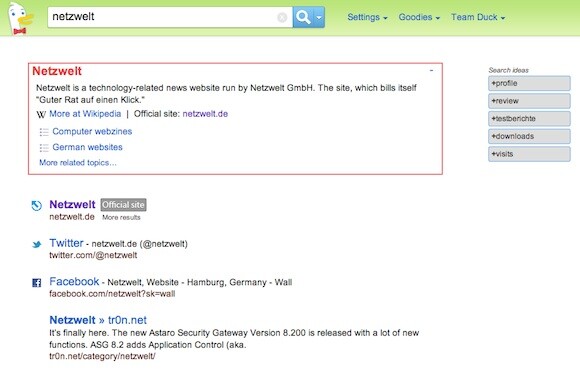Open the Twitter result title
The image size is (580, 370).
point(67,243)
